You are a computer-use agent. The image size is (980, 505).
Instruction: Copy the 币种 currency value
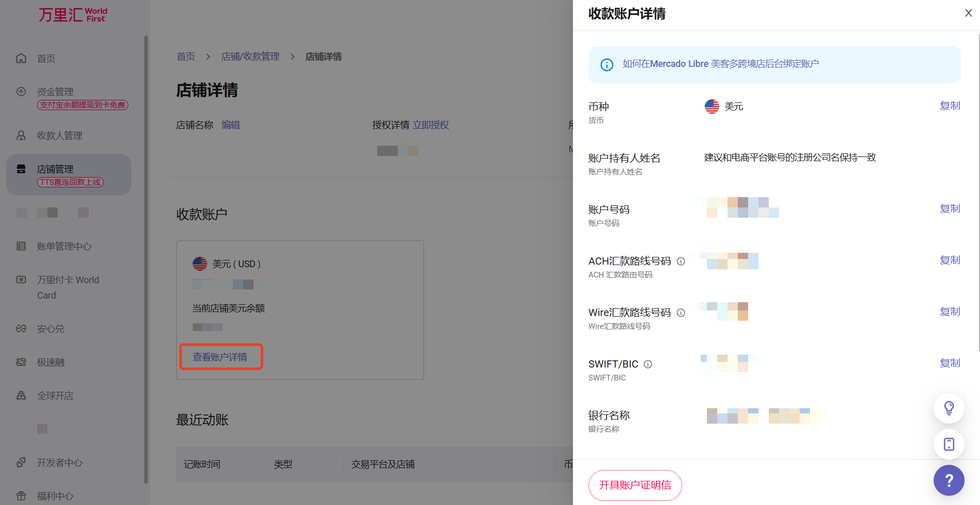(950, 106)
